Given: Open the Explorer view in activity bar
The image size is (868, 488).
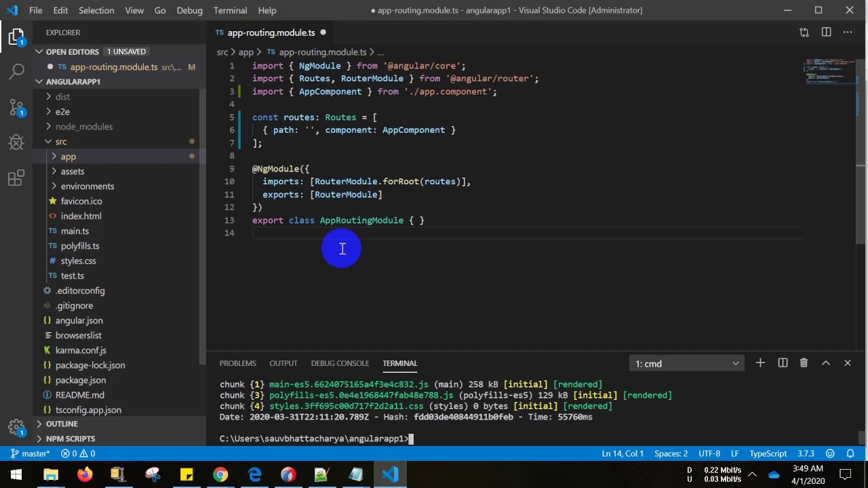Looking at the screenshot, I should [x=16, y=36].
